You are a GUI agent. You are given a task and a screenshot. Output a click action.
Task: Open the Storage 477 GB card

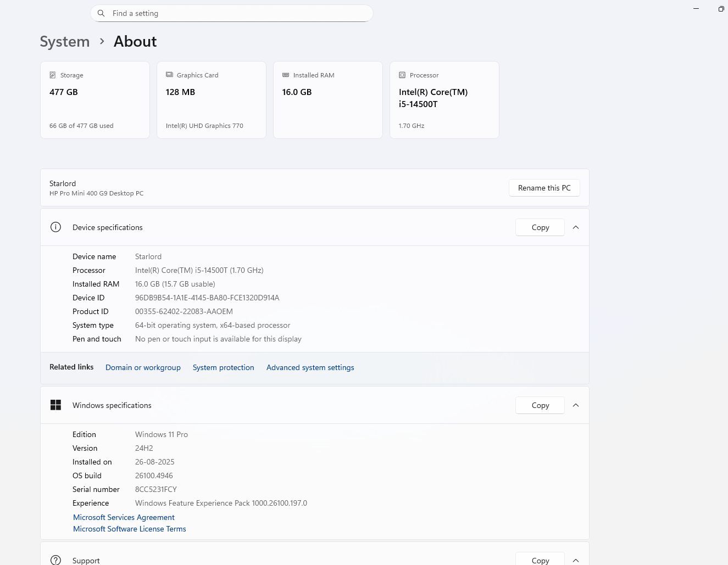(95, 100)
